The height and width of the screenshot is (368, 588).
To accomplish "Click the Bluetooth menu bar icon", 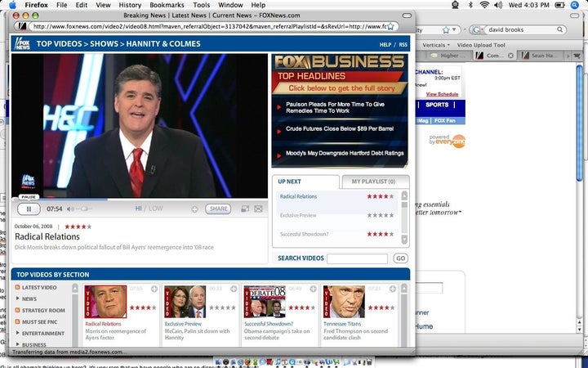I will (x=470, y=5).
